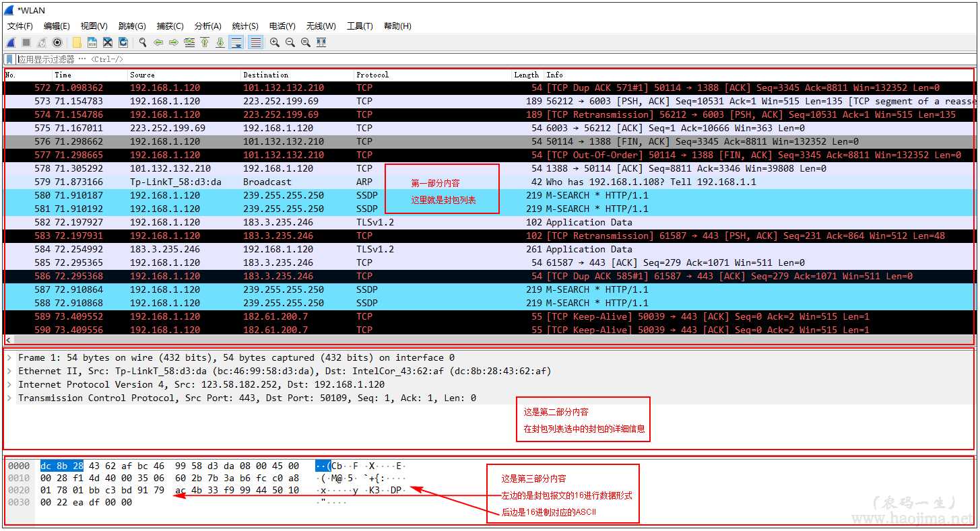The height and width of the screenshot is (531, 980).
Task: Toggle auto-scroll during live capture
Action: coord(236,42)
